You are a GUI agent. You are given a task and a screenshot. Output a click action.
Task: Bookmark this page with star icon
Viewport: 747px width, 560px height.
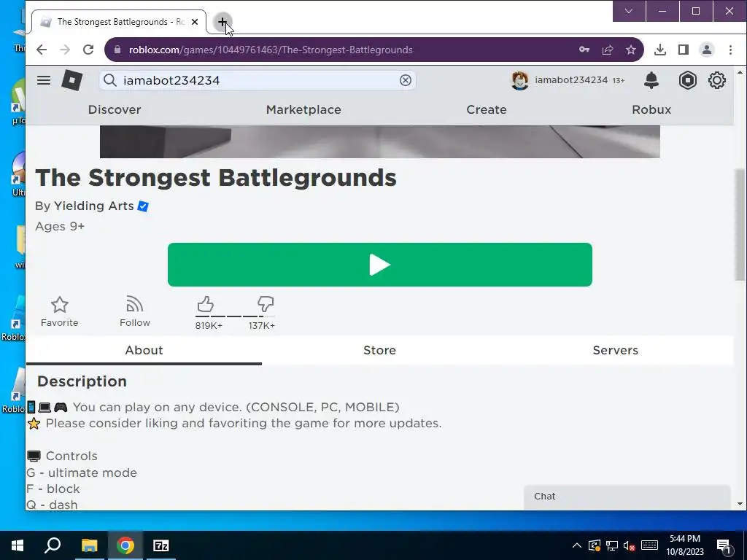click(631, 50)
